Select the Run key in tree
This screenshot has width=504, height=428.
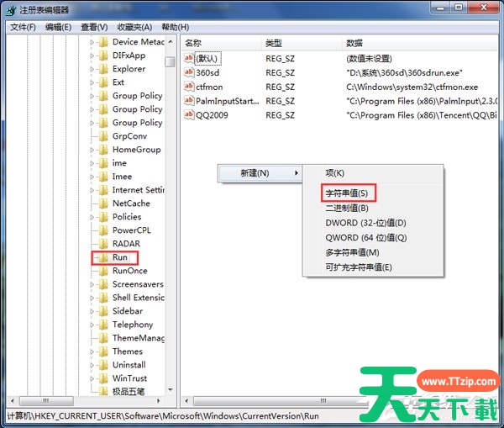[120, 257]
